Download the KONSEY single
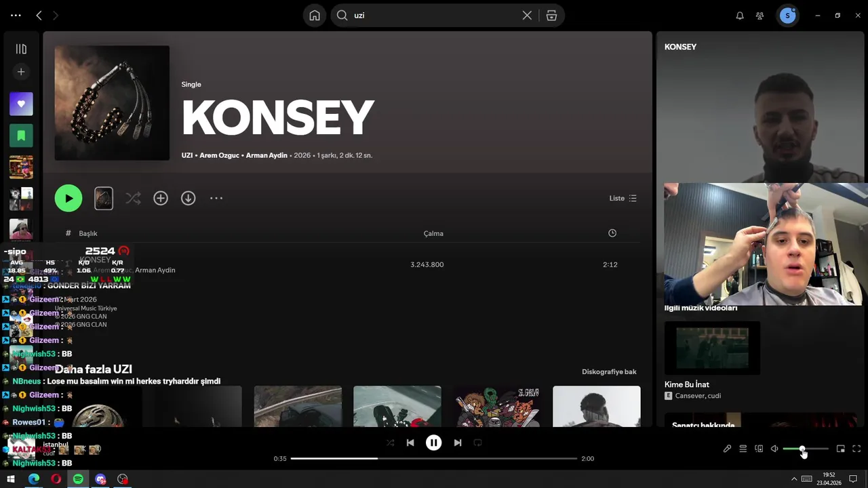This screenshot has width=868, height=488. point(189,198)
